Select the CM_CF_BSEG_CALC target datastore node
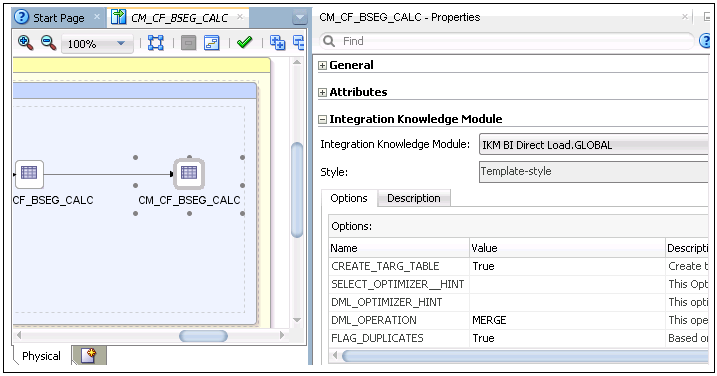 point(189,173)
